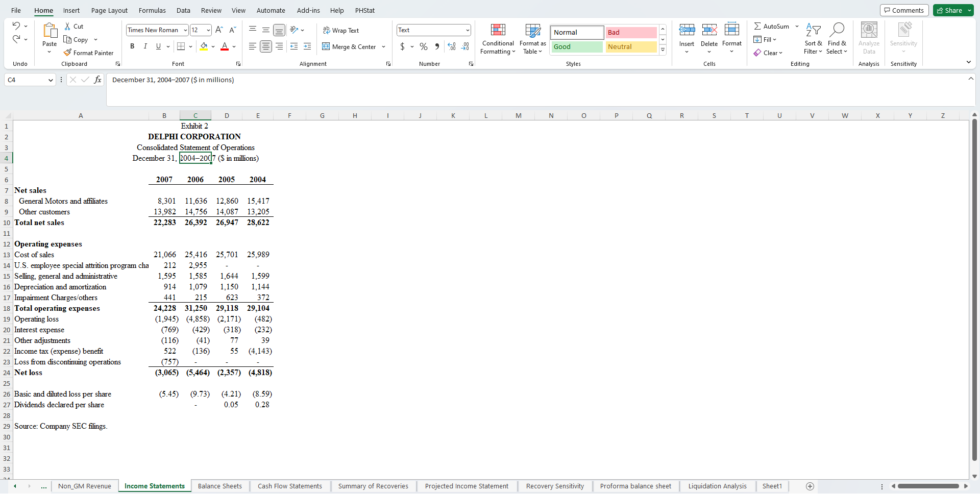This screenshot has height=494, width=980.
Task: Click the Cut scissors icon
Action: point(67,26)
